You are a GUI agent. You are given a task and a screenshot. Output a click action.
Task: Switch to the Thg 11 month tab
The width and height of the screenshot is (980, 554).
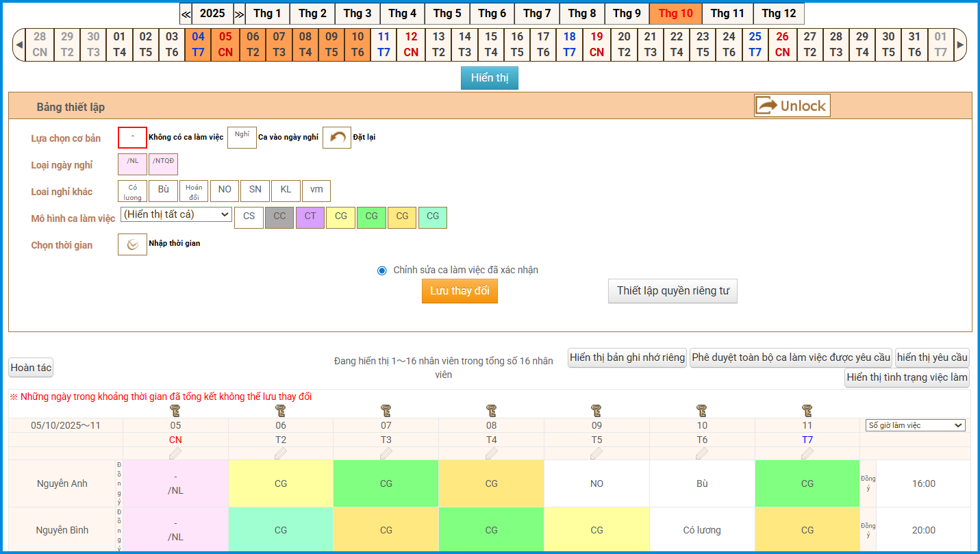point(727,14)
